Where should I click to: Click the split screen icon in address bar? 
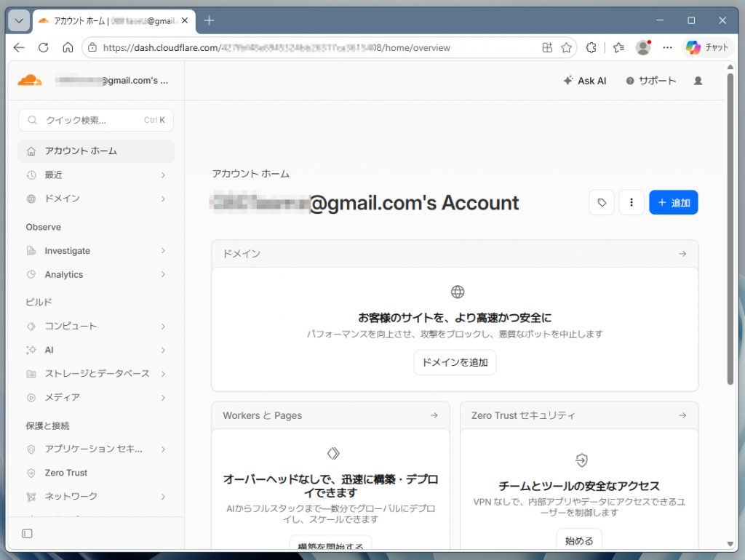tap(547, 47)
